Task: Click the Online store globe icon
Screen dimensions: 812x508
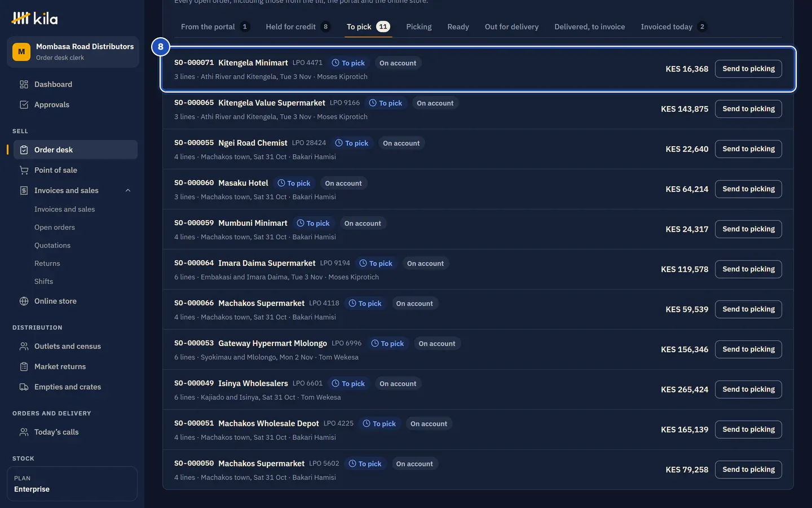Action: pos(24,301)
